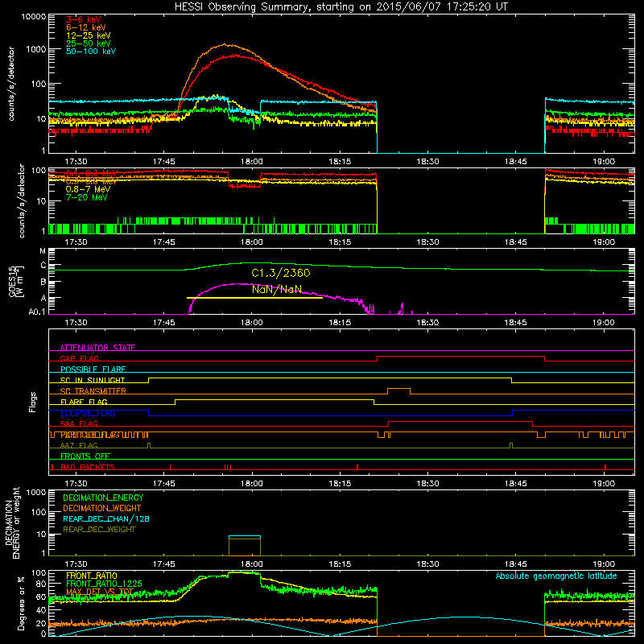644x644 pixels.
Task: Click the FRONT_RATIO_1225 legend entry
Action: tap(104, 584)
